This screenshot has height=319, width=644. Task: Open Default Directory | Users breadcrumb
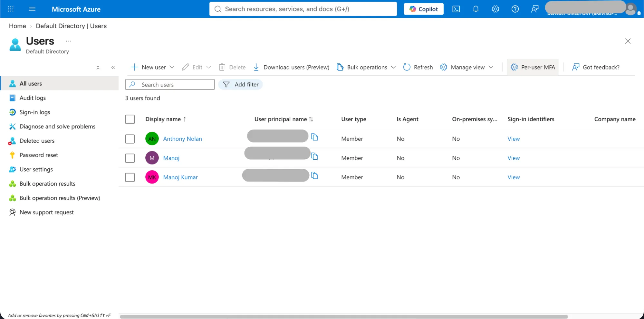(x=71, y=26)
